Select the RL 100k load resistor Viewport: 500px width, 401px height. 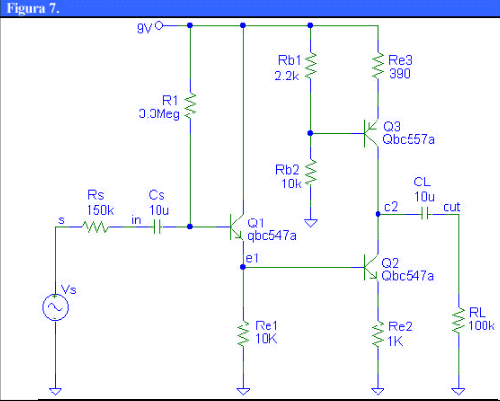[459, 320]
